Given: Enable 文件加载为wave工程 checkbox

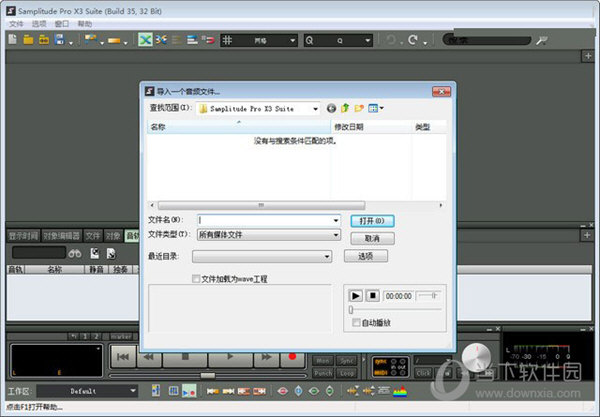Looking at the screenshot, I should click(x=196, y=279).
